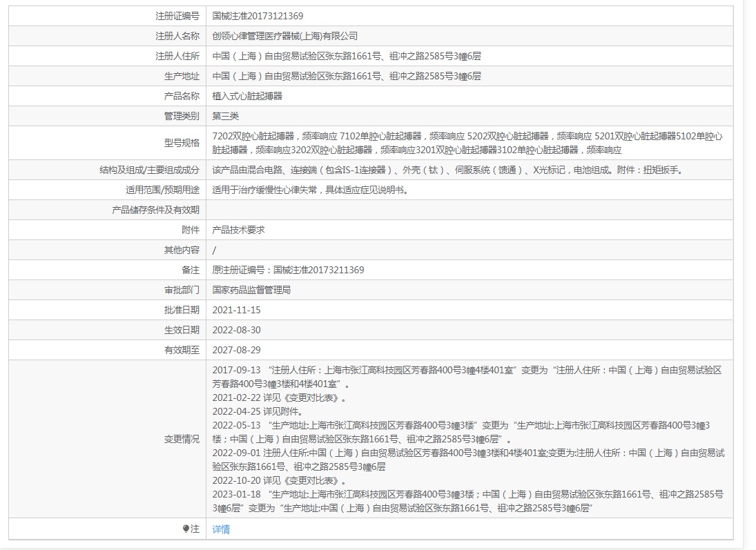Viewport: 756px width, 550px height.
Task: Click product name 植入式心脏起搏器
Action: click(247, 97)
